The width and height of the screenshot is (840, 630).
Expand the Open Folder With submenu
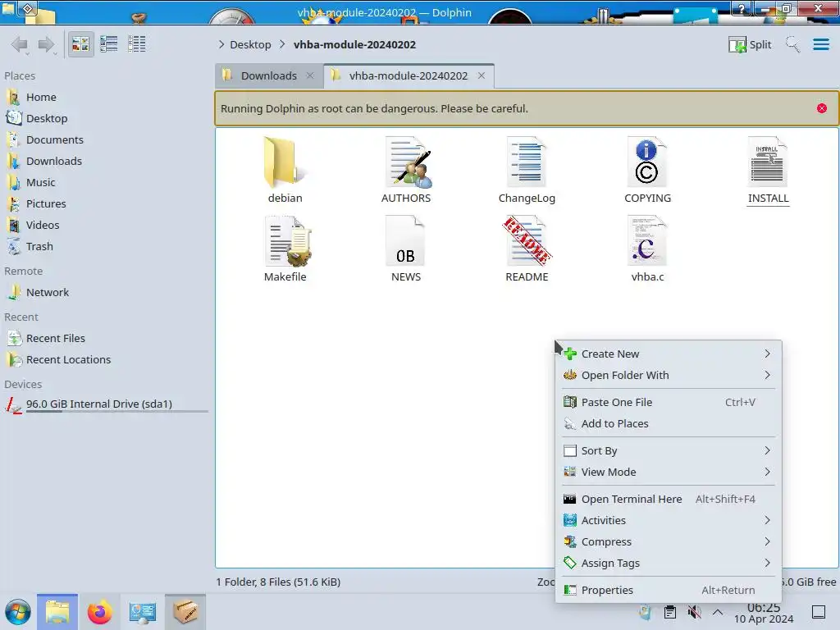coord(668,376)
